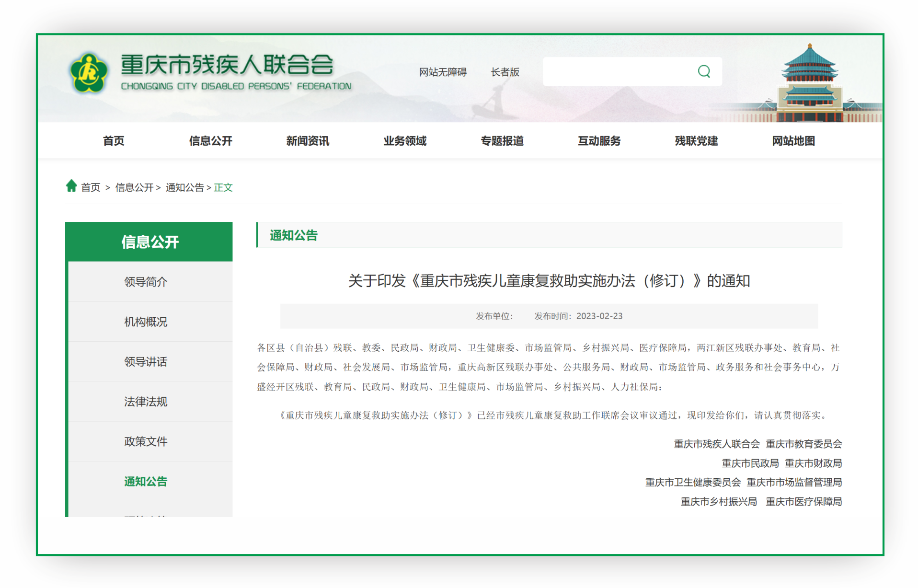Go to 信息公开 in breadcrumb

tap(134, 187)
